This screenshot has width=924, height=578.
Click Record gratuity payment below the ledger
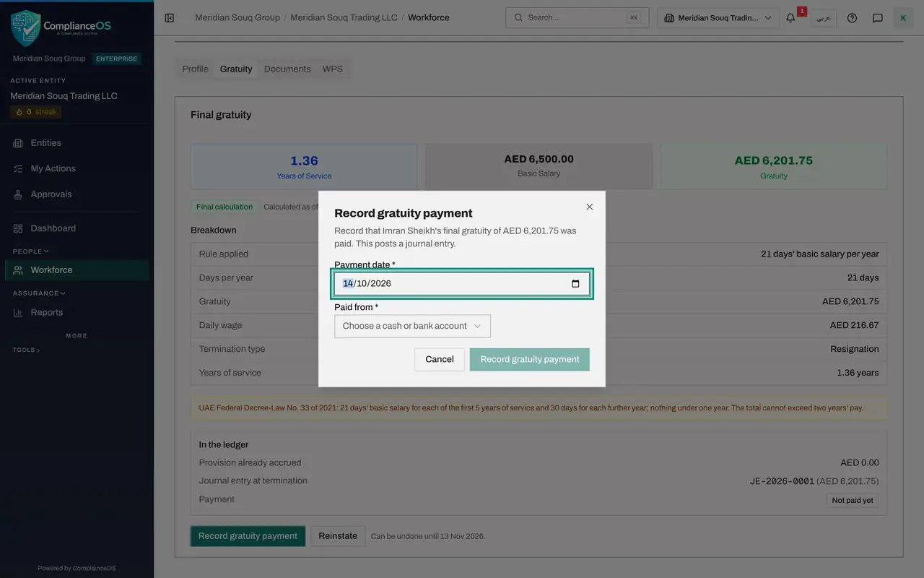tap(248, 536)
